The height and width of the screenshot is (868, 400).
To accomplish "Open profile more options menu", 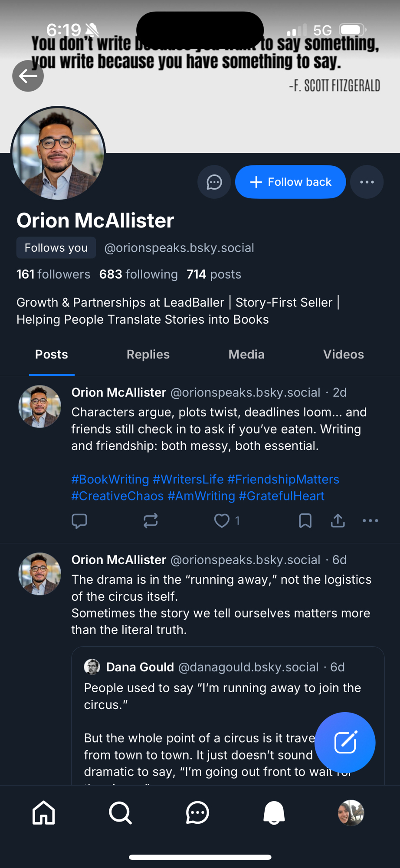I will point(367,182).
